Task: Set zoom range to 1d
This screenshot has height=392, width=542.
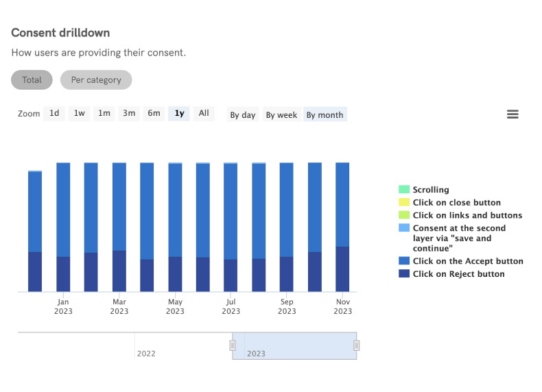Action: pos(54,114)
